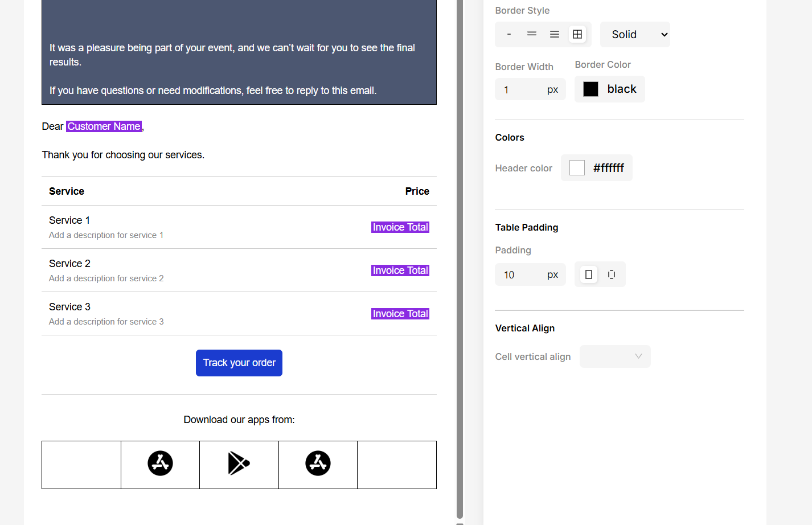
Task: Click the Google Play icon in download row
Action: (239, 463)
